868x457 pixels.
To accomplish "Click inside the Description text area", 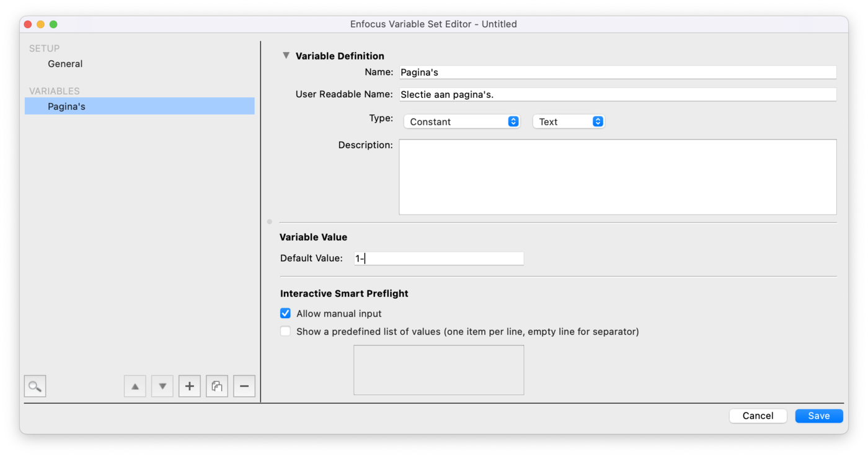I will pyautogui.click(x=618, y=177).
